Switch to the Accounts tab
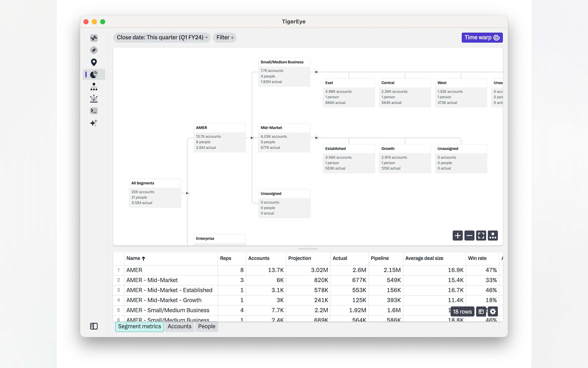The image size is (588, 368). (179, 326)
